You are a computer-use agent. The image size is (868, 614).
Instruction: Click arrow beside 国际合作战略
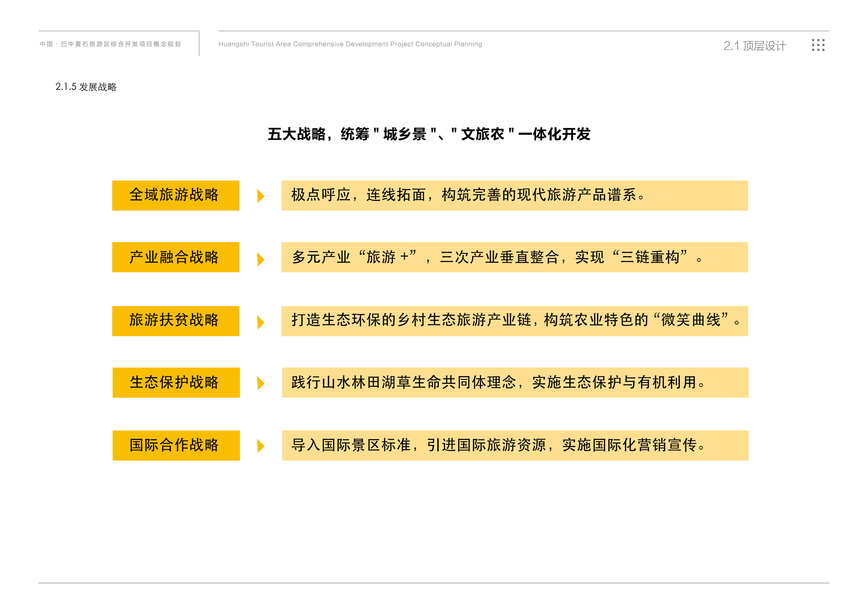(x=261, y=446)
